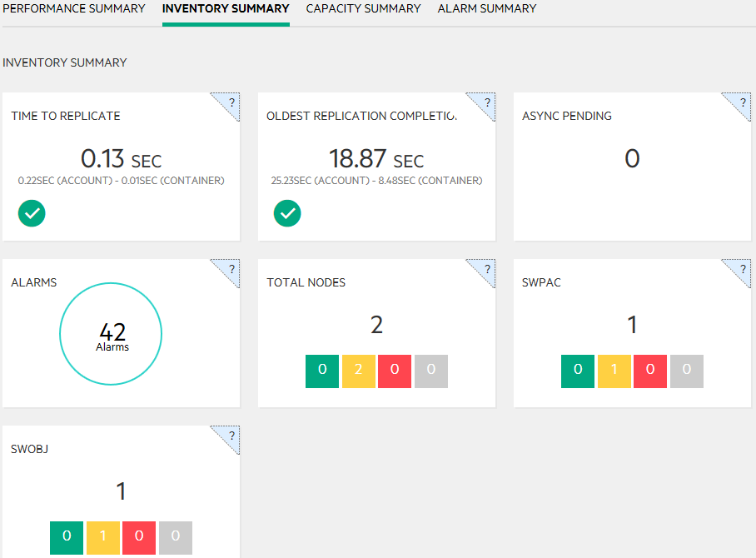Open help corner on Alarms card

231,269
